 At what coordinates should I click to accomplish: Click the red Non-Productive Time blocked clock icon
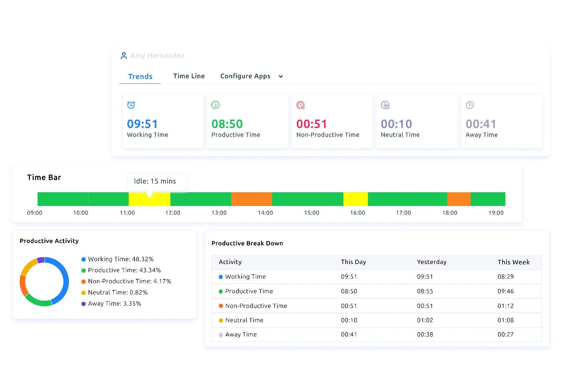click(300, 105)
